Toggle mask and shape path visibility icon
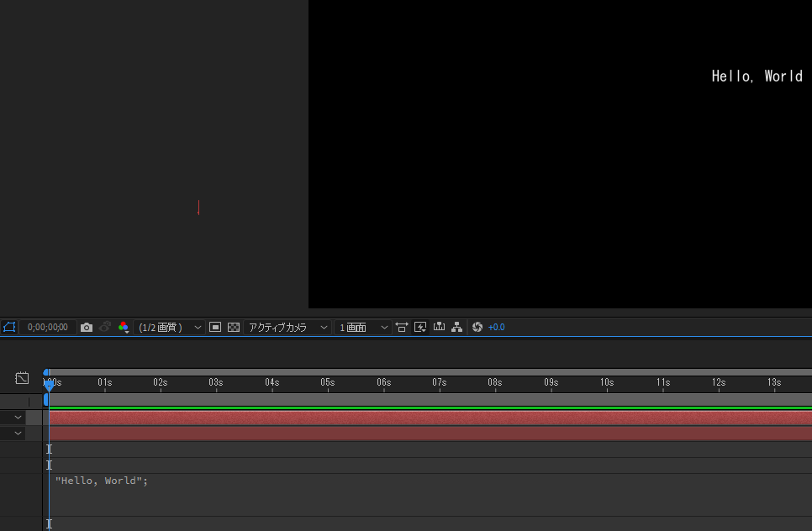Screen dimensions: 812x531 [9, 327]
